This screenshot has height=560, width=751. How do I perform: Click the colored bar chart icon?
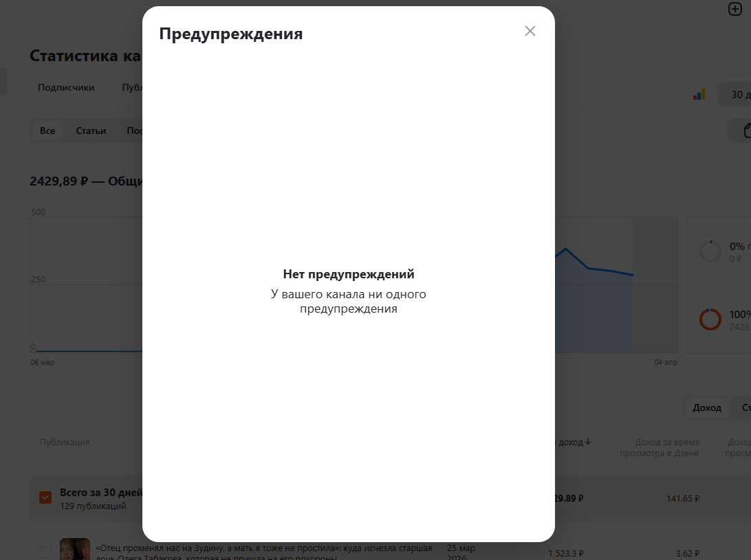point(699,94)
